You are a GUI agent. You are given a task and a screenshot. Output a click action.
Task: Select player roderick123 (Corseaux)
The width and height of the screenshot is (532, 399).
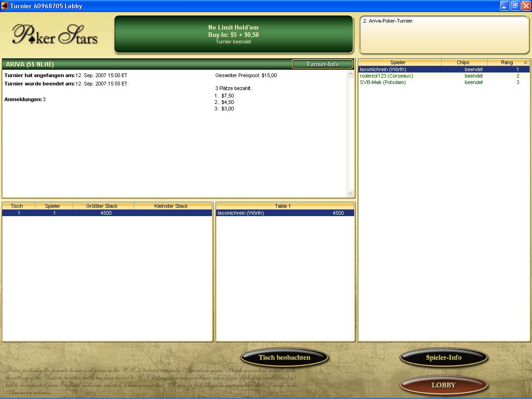click(x=444, y=76)
